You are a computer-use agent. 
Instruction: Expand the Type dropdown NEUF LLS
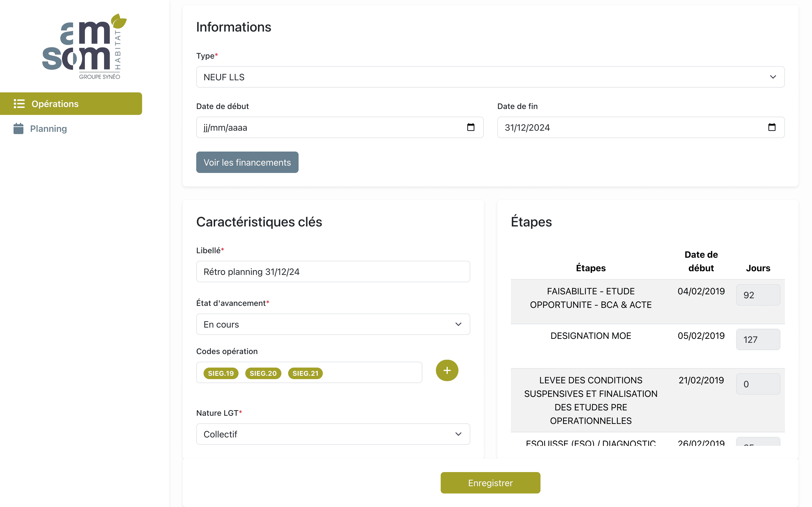click(490, 77)
